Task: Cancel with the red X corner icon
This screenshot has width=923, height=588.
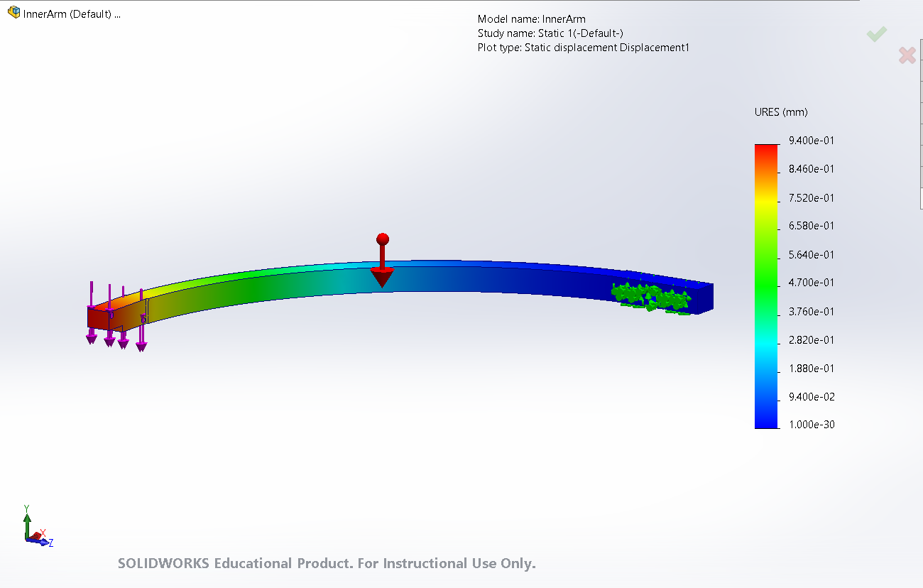Action: tap(907, 55)
